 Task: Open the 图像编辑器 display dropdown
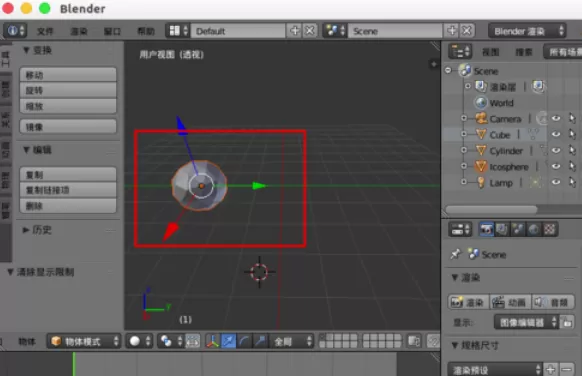[526, 322]
